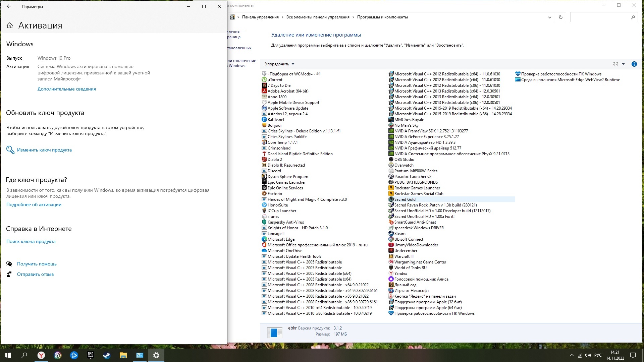Expand the view options dropdown arrow
Image resolution: width=644 pixels, height=362 pixels.
[623, 64]
